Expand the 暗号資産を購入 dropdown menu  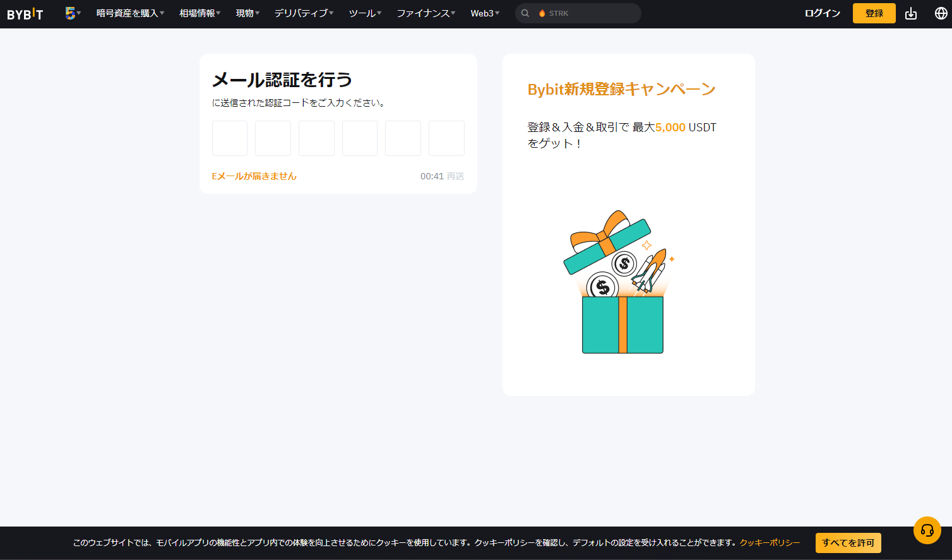pos(130,13)
